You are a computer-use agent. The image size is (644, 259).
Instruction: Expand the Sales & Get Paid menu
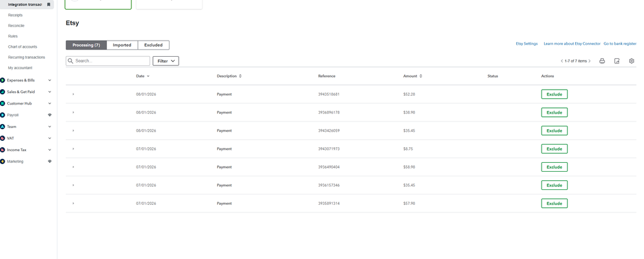[x=50, y=92]
